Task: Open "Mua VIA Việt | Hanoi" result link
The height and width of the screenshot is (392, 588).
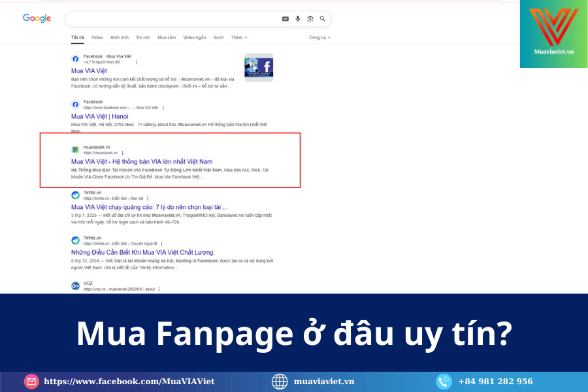Action: point(99,116)
